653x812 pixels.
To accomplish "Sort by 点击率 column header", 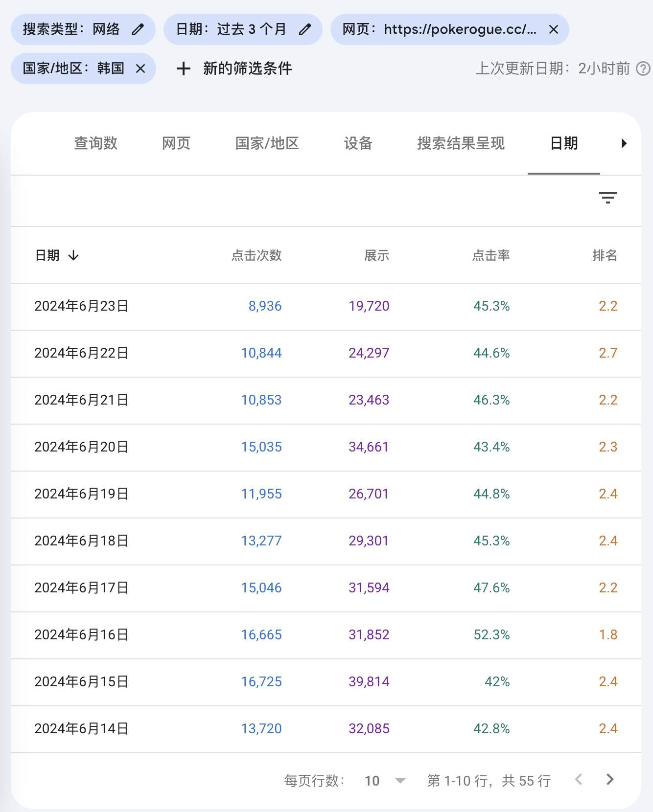I will (x=491, y=255).
